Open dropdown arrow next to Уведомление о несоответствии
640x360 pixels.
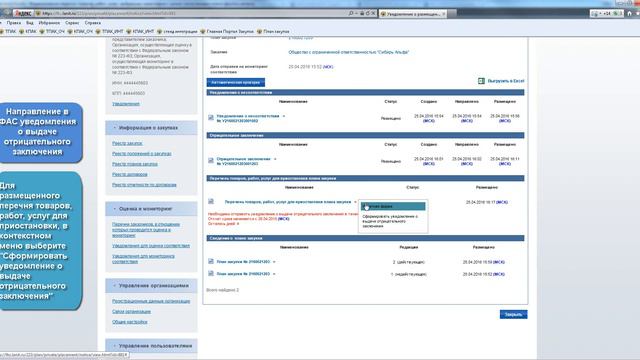pos(284,116)
